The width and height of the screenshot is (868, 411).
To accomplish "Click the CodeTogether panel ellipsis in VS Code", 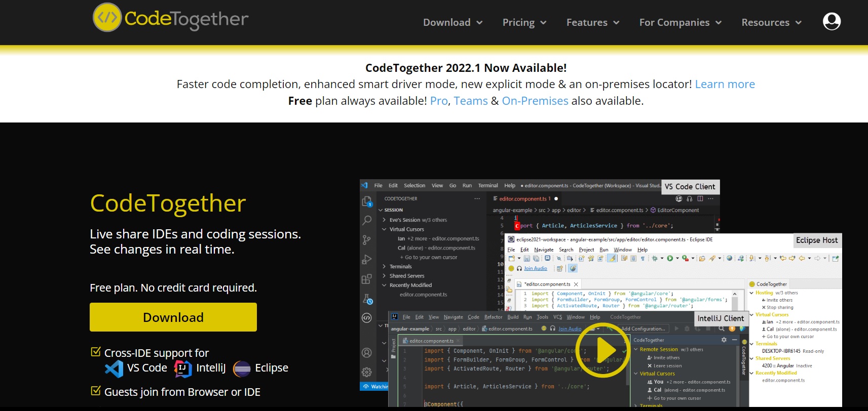I will click(477, 198).
